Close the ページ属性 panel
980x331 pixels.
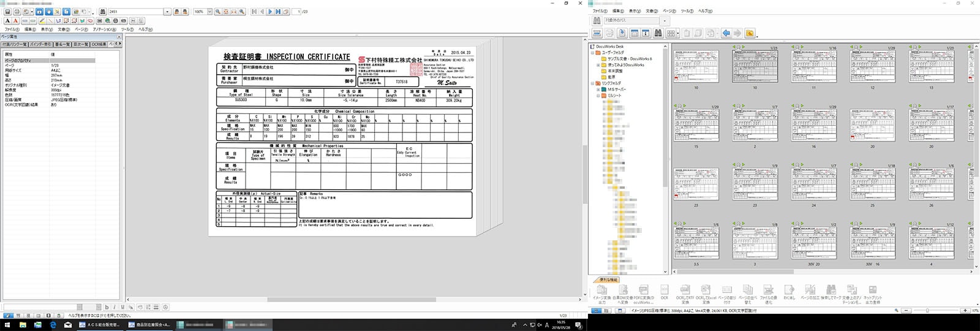tap(119, 37)
